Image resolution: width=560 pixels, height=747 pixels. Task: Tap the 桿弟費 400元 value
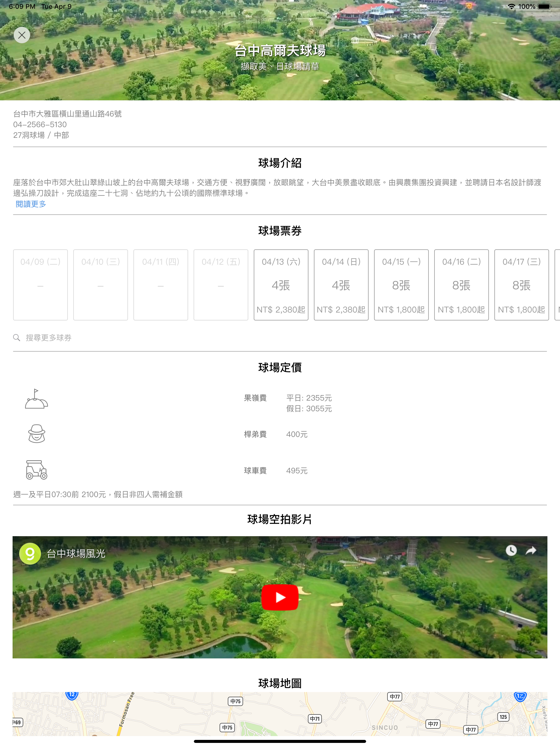pyautogui.click(x=297, y=434)
